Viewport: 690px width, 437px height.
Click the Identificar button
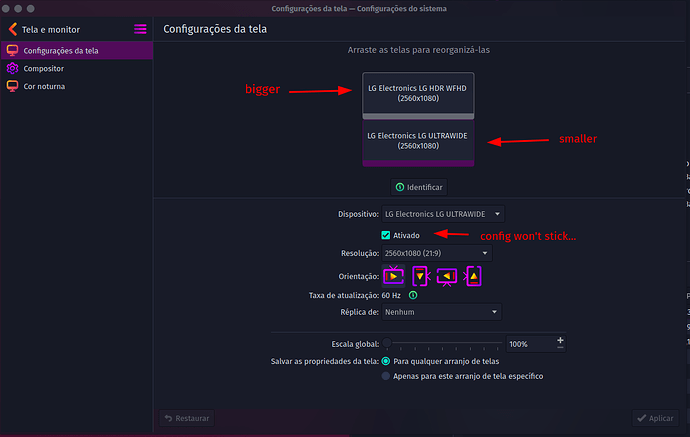[419, 187]
